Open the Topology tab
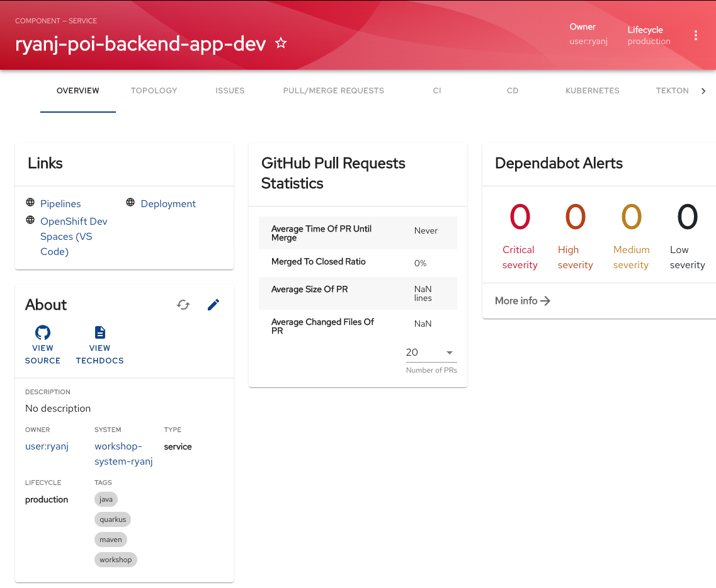The image size is (716, 588). (x=154, y=91)
